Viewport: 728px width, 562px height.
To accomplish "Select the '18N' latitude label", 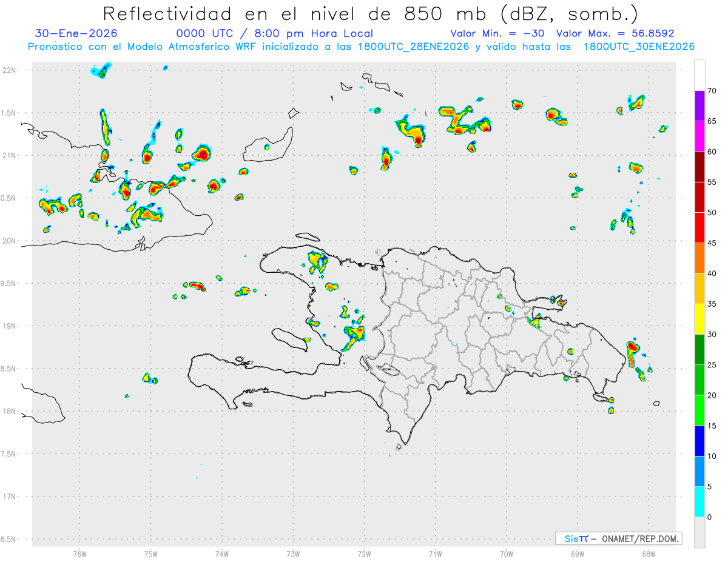I will (x=10, y=412).
